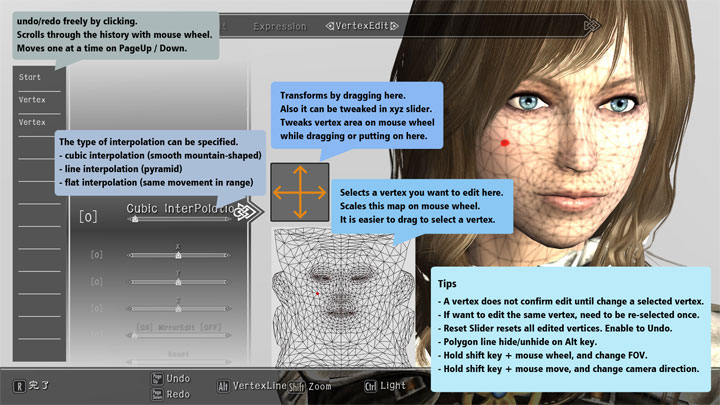Click the Reset slider track
The image size is (720, 405).
click(x=179, y=362)
